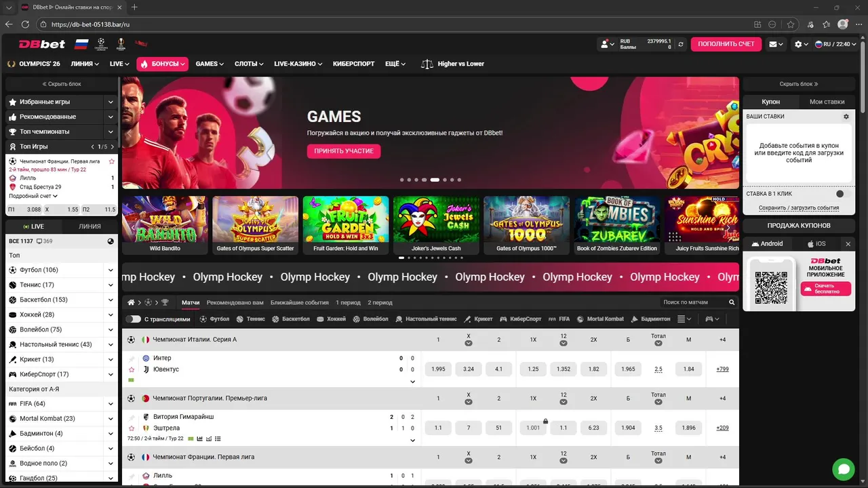The width and height of the screenshot is (868, 488).
Task: Toggle 'Ставка в 1 клик' switch
Action: 842,194
